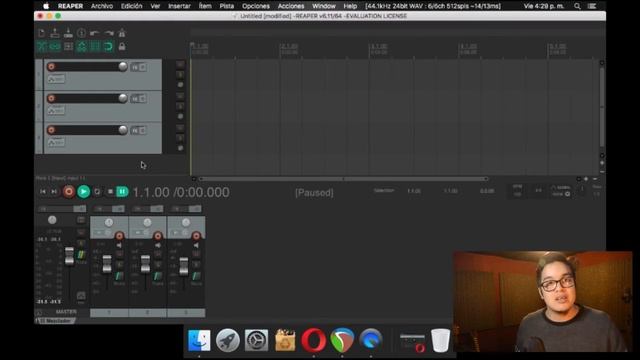
Task: Click the green Play button
Action: pos(84,191)
